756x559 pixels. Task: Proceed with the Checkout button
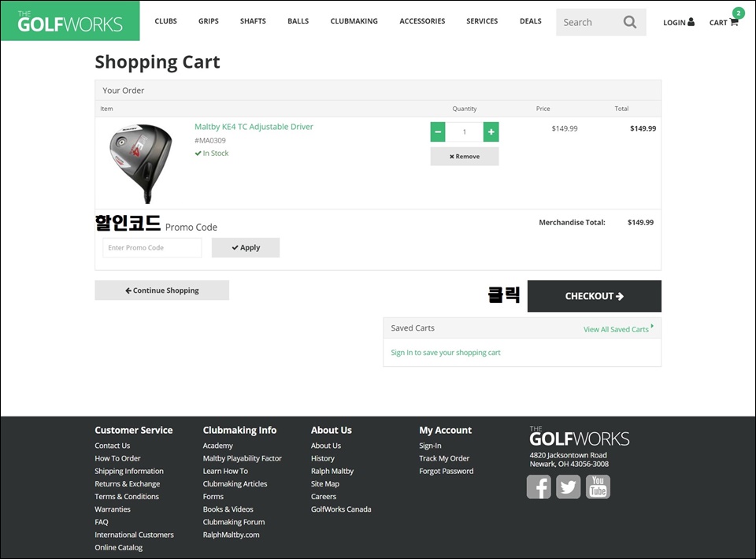pos(595,296)
